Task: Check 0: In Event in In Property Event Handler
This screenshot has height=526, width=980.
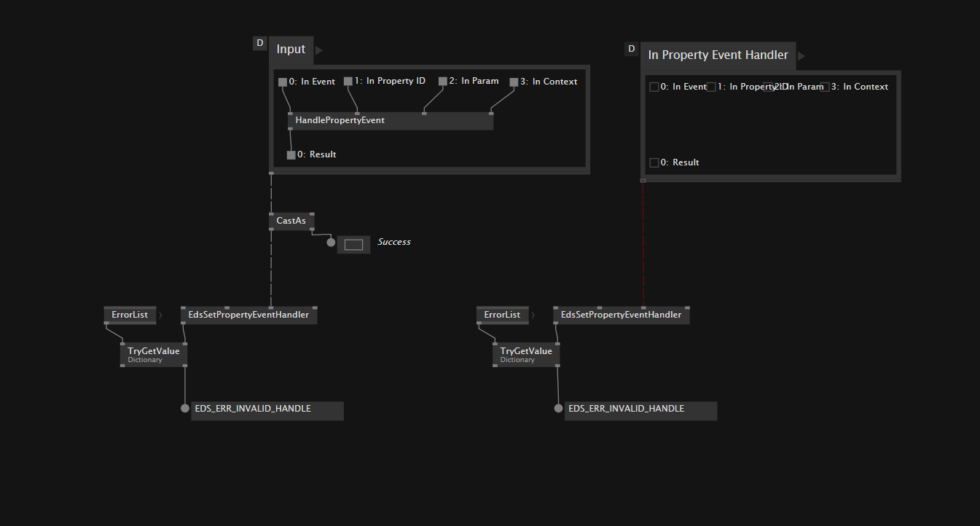Action: [654, 86]
